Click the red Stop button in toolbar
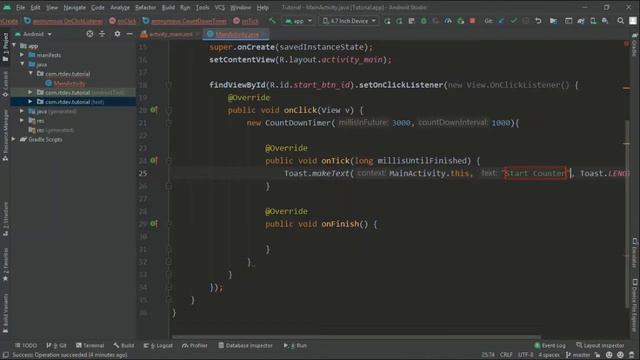This screenshot has height=360, width=640. point(472,20)
